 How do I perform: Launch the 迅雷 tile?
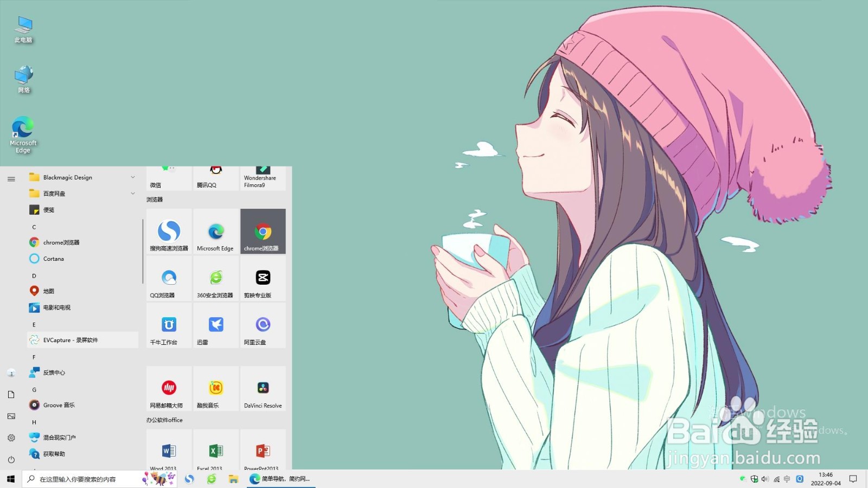click(216, 325)
